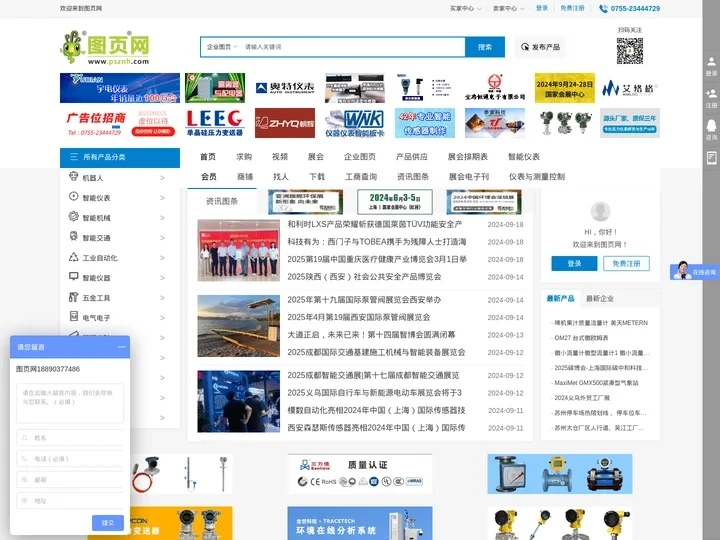The height and width of the screenshot is (540, 720).
Task: Click the 工业自动化 category icon
Action: click(x=73, y=256)
